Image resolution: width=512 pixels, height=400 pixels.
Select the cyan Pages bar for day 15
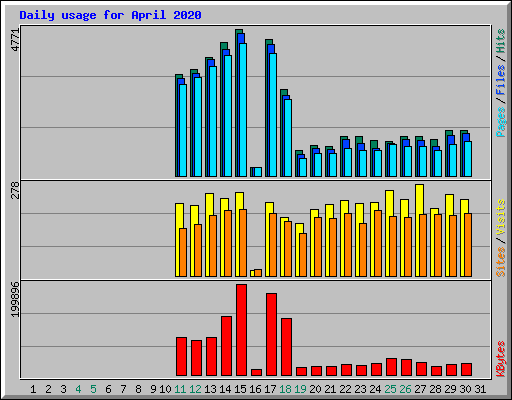click(x=243, y=110)
